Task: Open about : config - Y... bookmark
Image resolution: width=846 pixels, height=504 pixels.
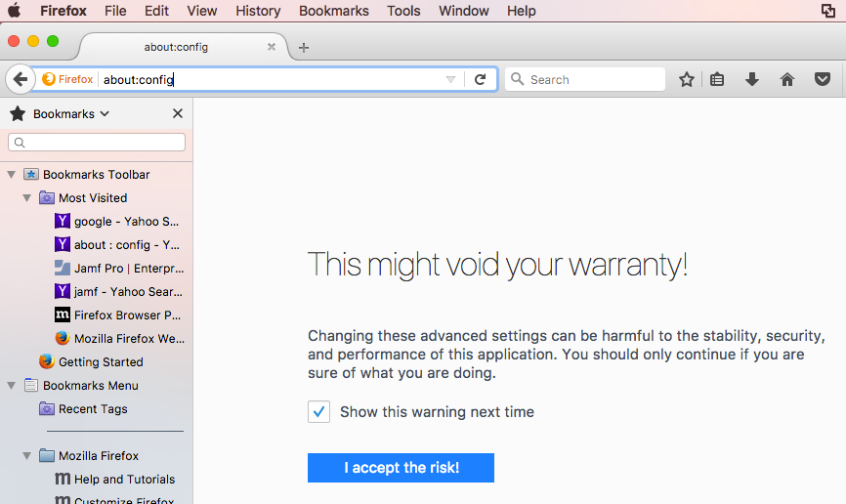Action: coord(117,245)
